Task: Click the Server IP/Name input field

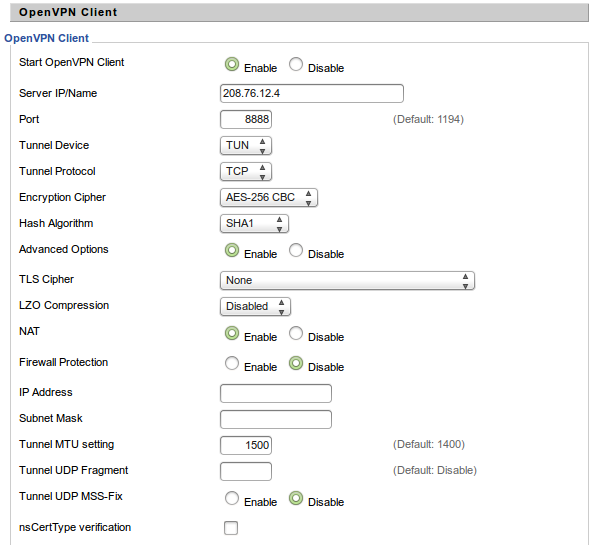Action: 312,93
